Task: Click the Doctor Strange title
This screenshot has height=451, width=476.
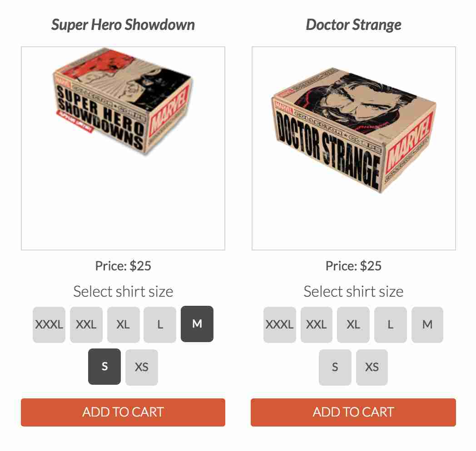Action: [x=353, y=25]
